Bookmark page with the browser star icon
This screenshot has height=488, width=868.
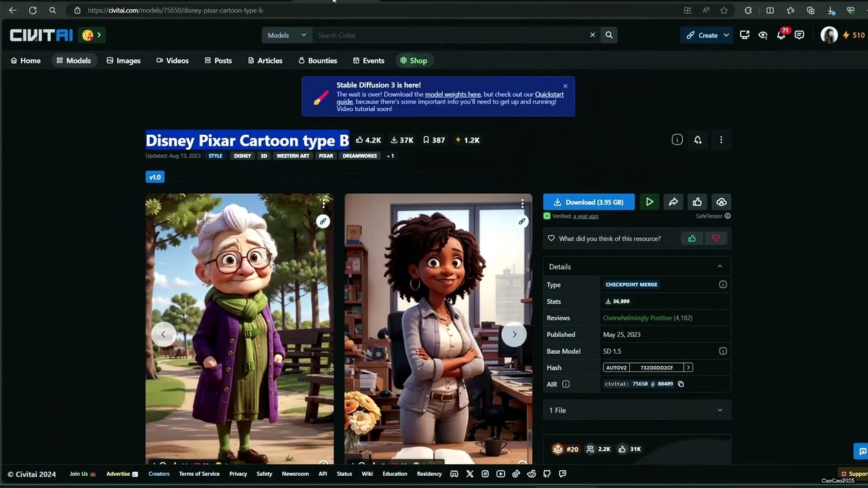click(x=724, y=10)
